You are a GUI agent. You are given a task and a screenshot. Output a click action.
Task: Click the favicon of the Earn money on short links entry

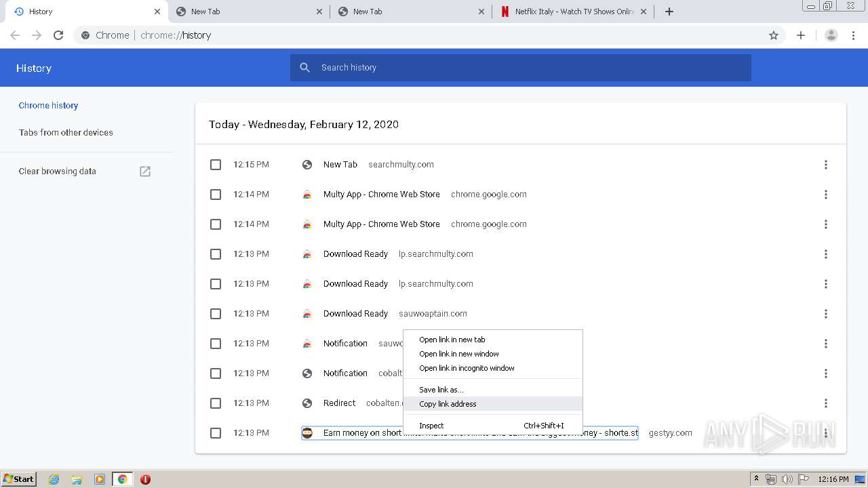307,433
